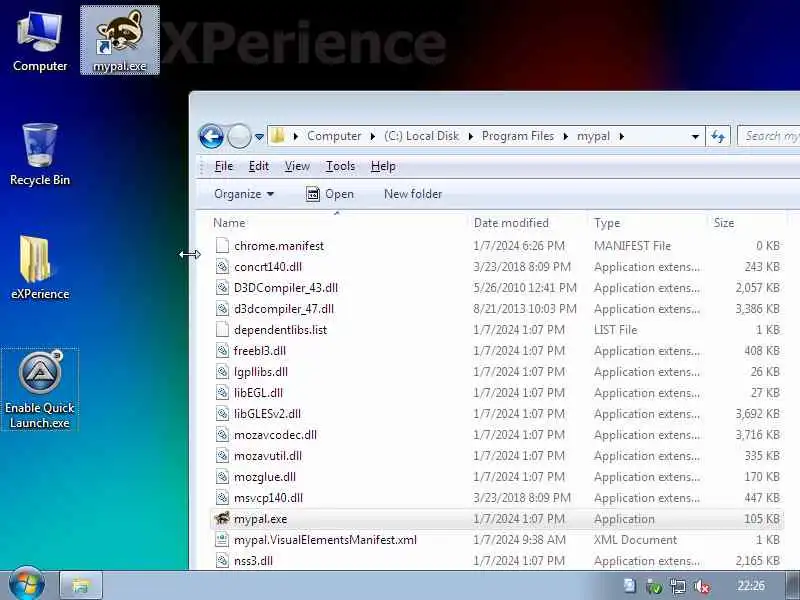
Task: Click the lgpllibs.dll file icon
Action: (x=222, y=371)
